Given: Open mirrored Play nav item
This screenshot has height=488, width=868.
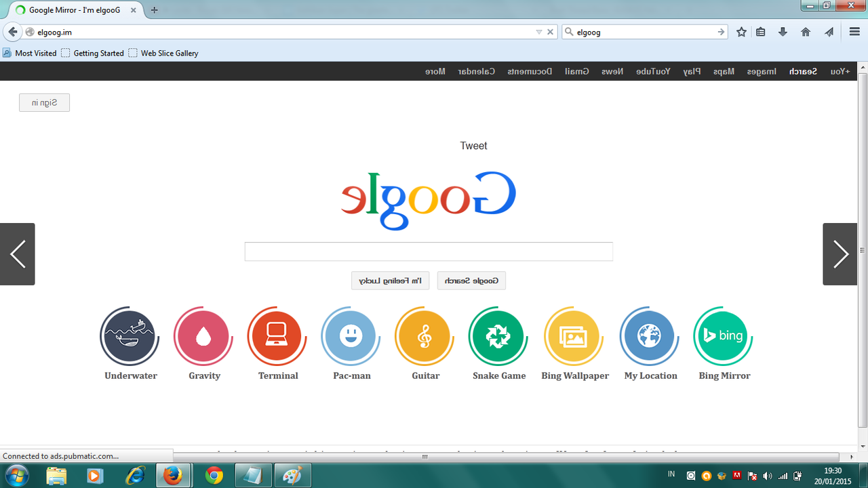Looking at the screenshot, I should point(692,71).
